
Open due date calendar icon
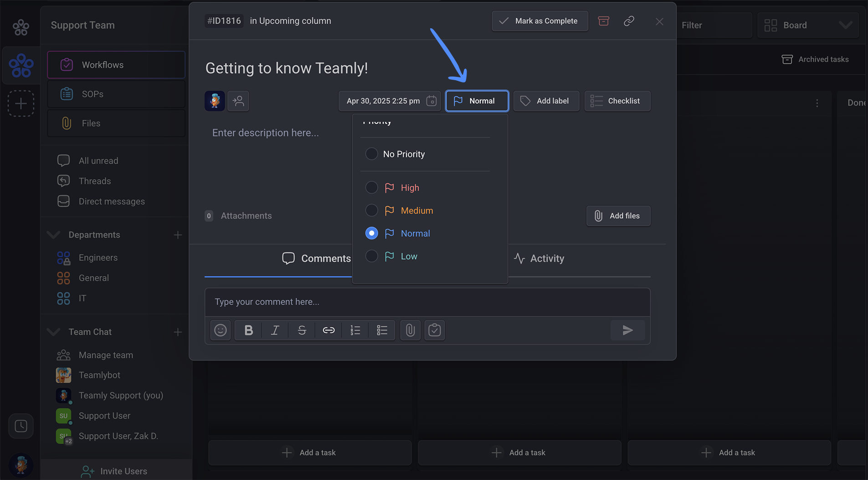431,101
